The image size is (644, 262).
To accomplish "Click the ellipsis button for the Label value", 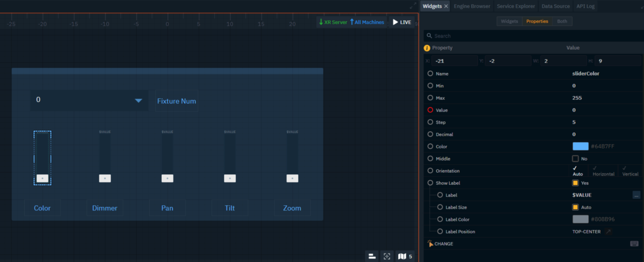I will tap(636, 195).
